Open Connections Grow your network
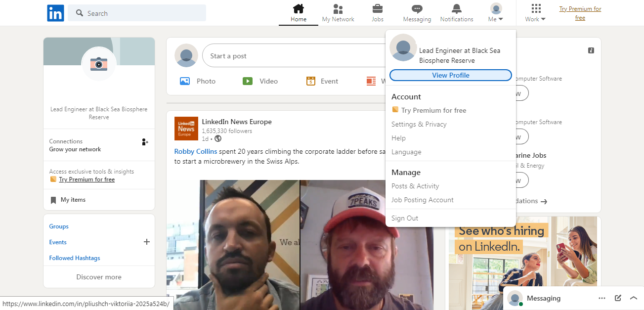 (x=99, y=145)
